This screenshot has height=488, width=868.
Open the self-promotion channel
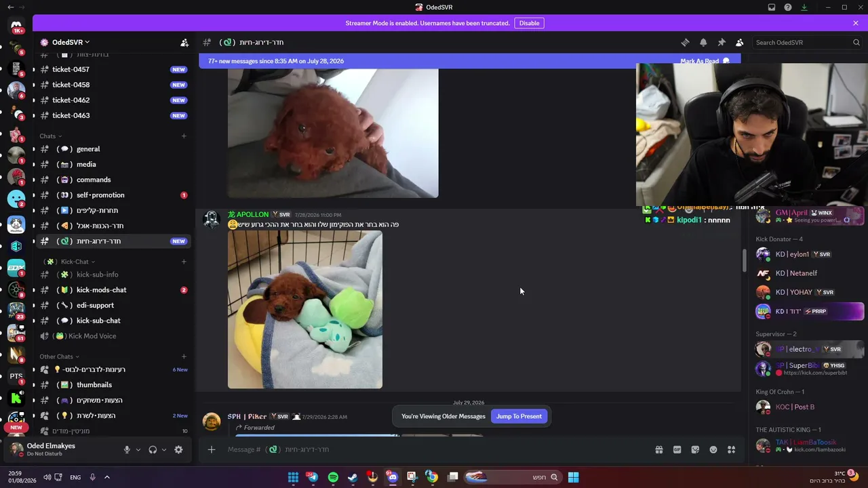(x=113, y=195)
